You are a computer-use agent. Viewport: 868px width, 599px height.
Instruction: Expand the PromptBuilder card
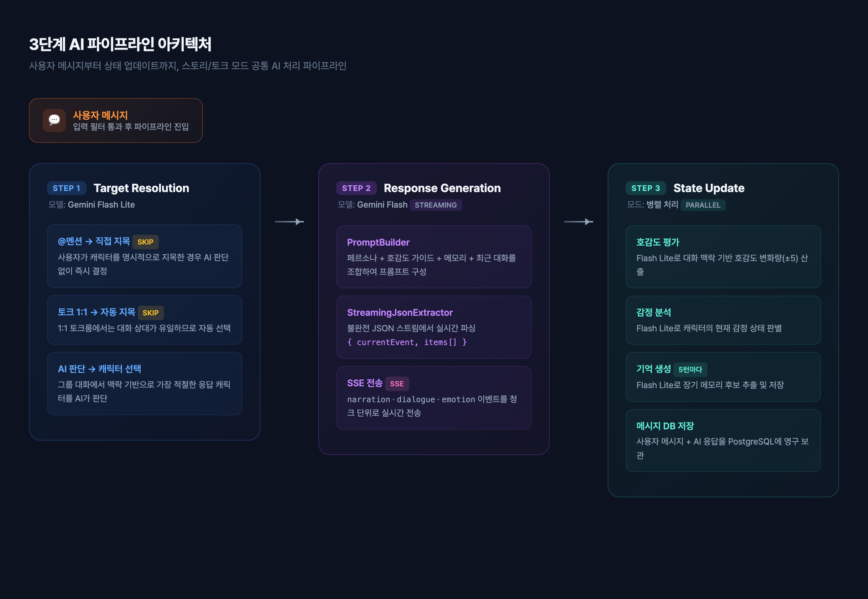(x=434, y=258)
